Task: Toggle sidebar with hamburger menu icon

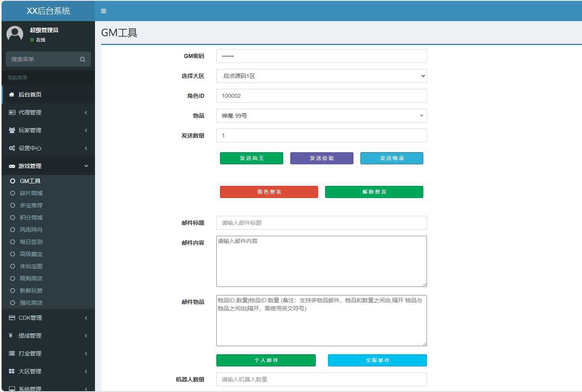Action: (103, 11)
